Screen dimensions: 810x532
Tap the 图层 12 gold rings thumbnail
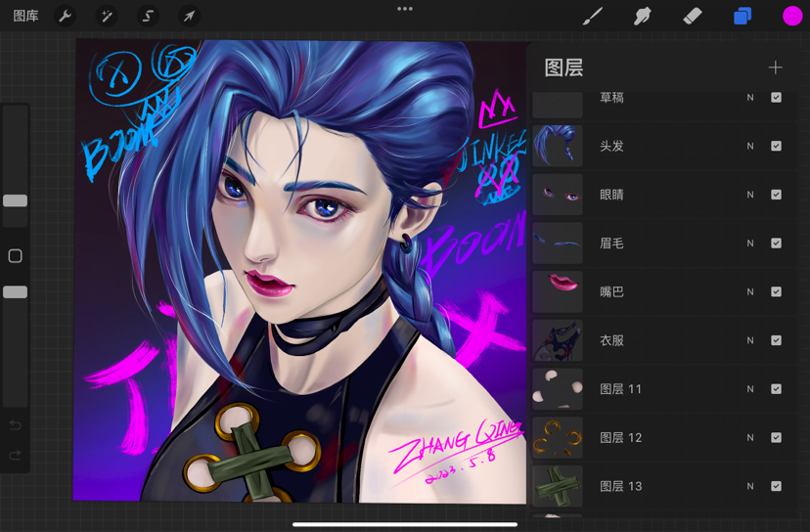558,437
